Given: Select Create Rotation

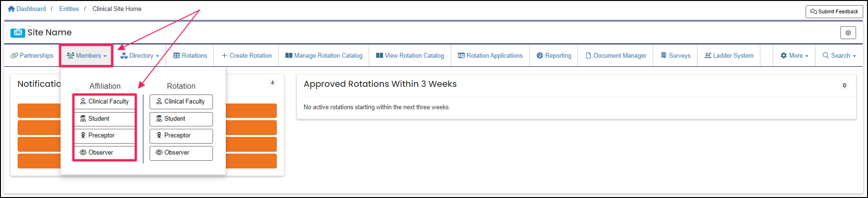Looking at the screenshot, I should point(246,55).
